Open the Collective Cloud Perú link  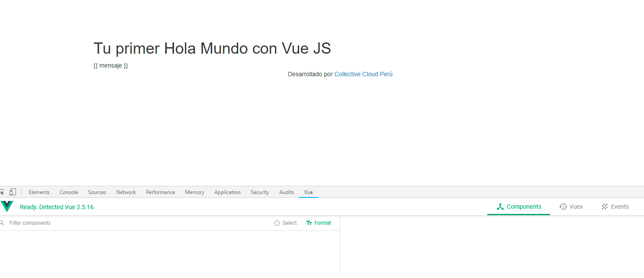pos(363,74)
